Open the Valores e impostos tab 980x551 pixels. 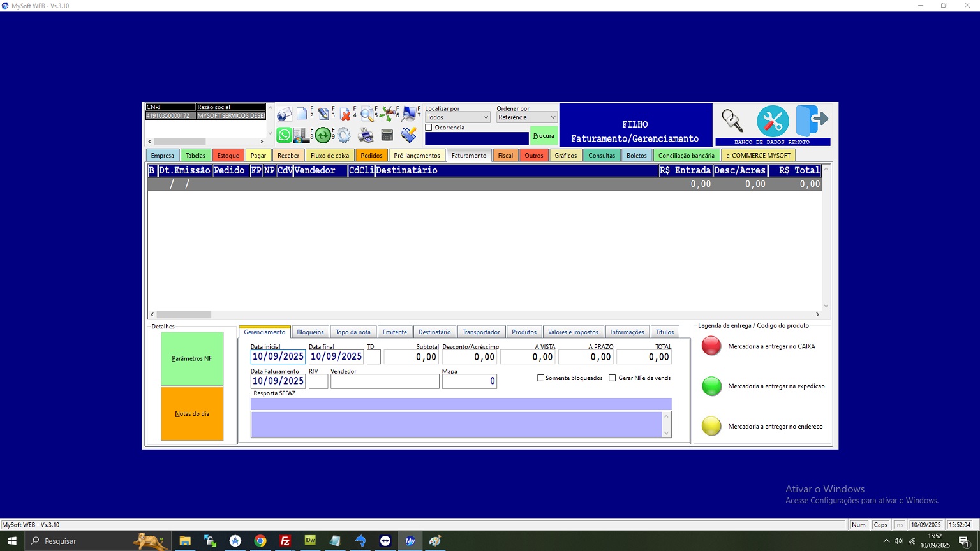pyautogui.click(x=572, y=332)
